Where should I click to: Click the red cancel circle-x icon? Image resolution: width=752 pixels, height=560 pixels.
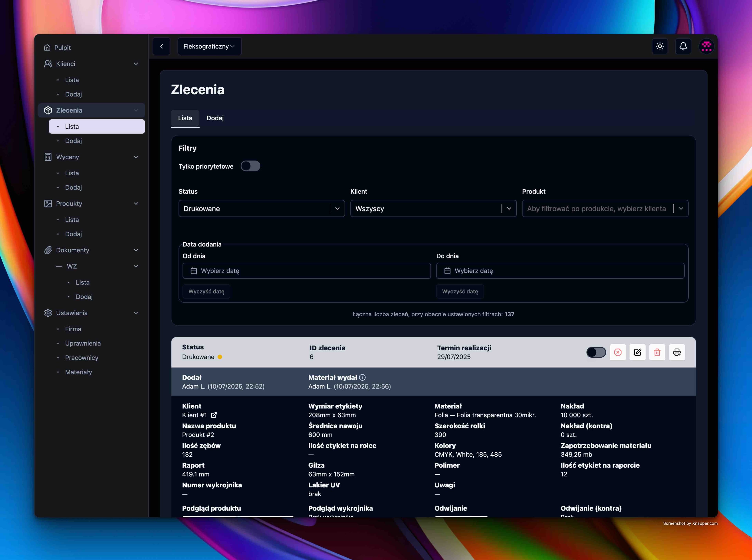(618, 352)
